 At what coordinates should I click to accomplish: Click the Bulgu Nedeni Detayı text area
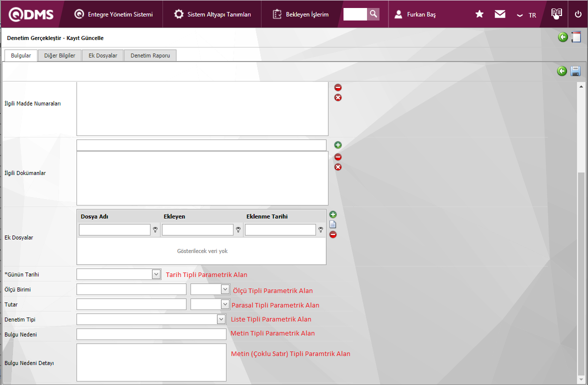click(x=151, y=362)
